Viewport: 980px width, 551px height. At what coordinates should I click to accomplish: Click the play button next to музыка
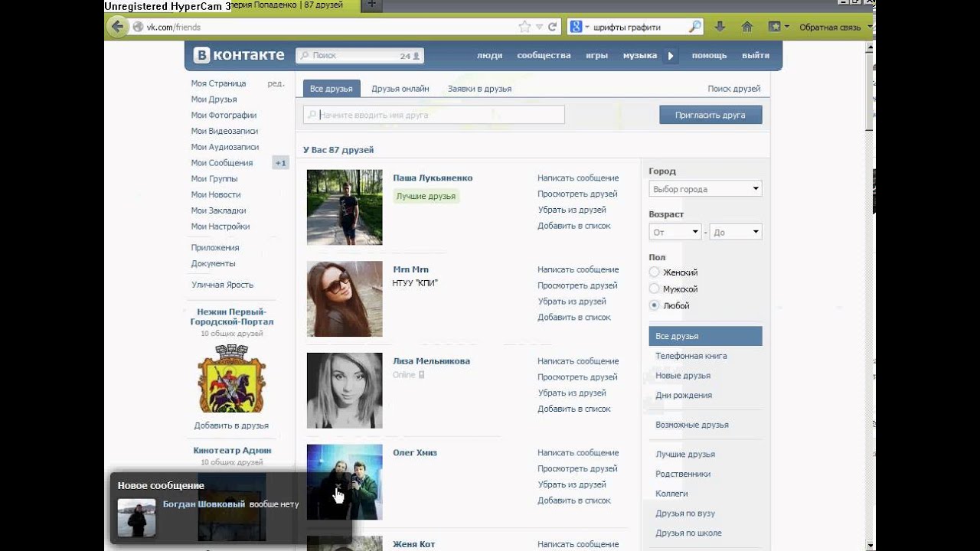671,55
